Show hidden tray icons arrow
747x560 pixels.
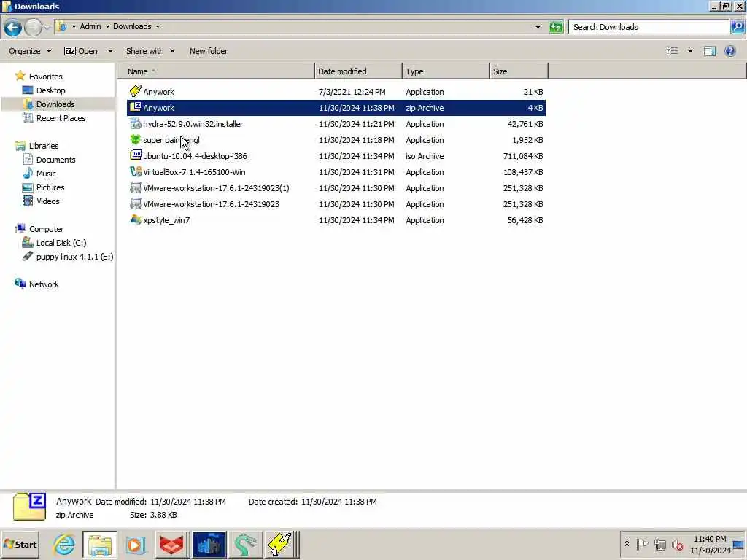tap(627, 544)
